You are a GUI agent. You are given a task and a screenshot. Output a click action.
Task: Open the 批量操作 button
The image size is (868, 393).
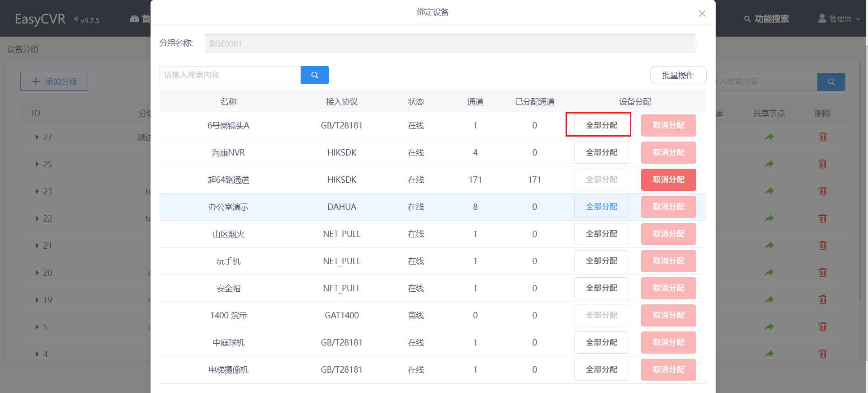(678, 75)
